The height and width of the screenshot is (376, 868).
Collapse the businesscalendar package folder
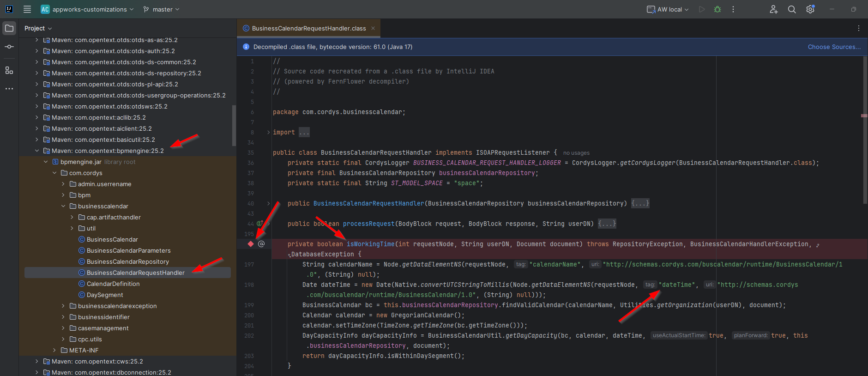pyautogui.click(x=63, y=206)
